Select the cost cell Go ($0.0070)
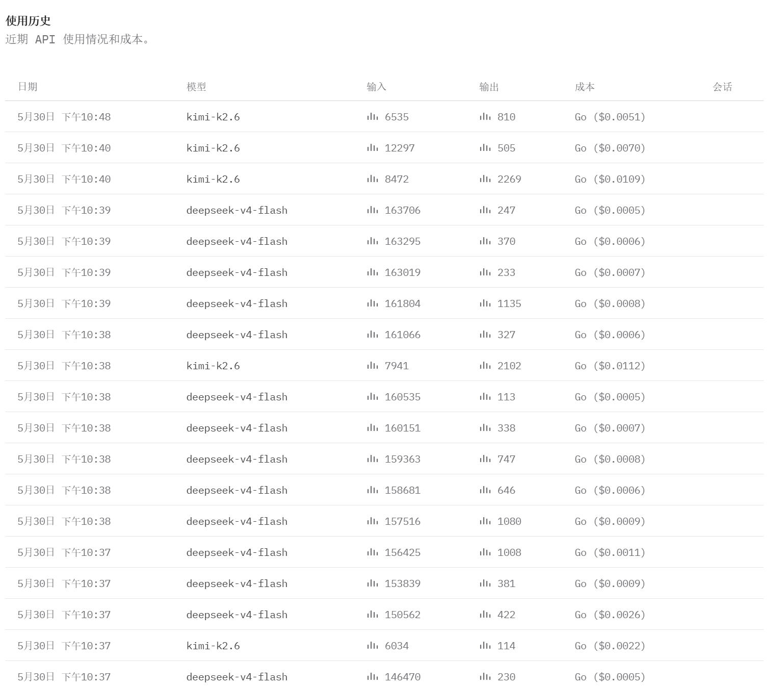This screenshot has width=784, height=687. (x=610, y=148)
